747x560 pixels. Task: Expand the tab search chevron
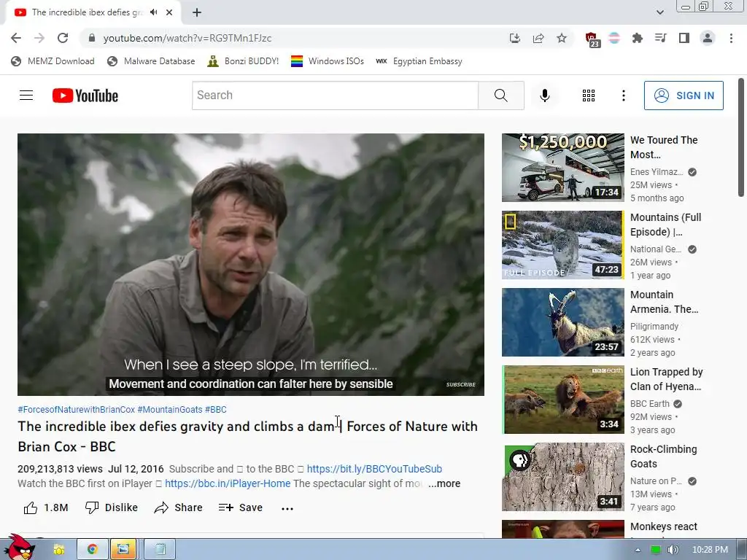click(659, 12)
